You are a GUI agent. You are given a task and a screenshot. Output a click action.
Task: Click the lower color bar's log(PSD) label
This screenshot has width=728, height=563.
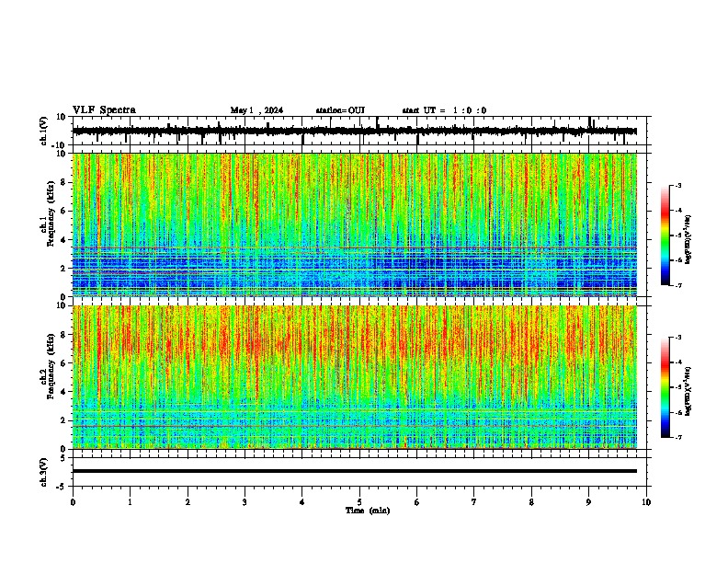pyautogui.click(x=688, y=390)
